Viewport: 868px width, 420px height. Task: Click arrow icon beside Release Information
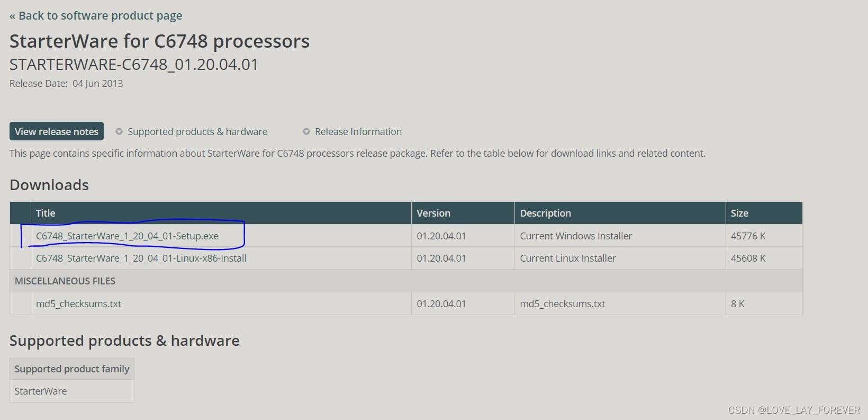(x=306, y=131)
